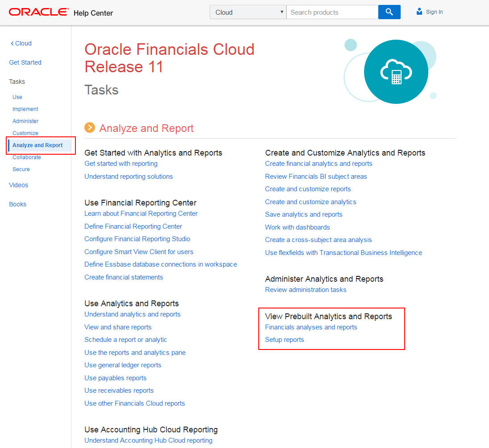Click the magnifier search button

click(x=389, y=12)
